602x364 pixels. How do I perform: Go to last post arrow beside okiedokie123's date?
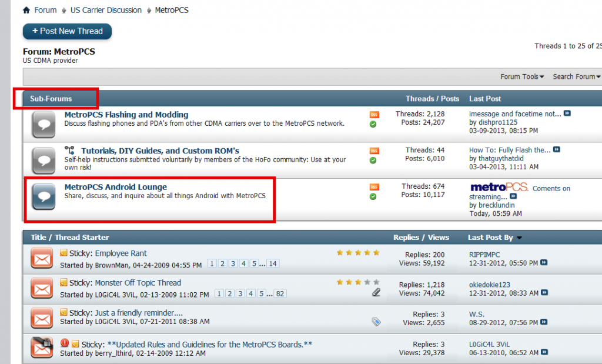click(x=544, y=293)
